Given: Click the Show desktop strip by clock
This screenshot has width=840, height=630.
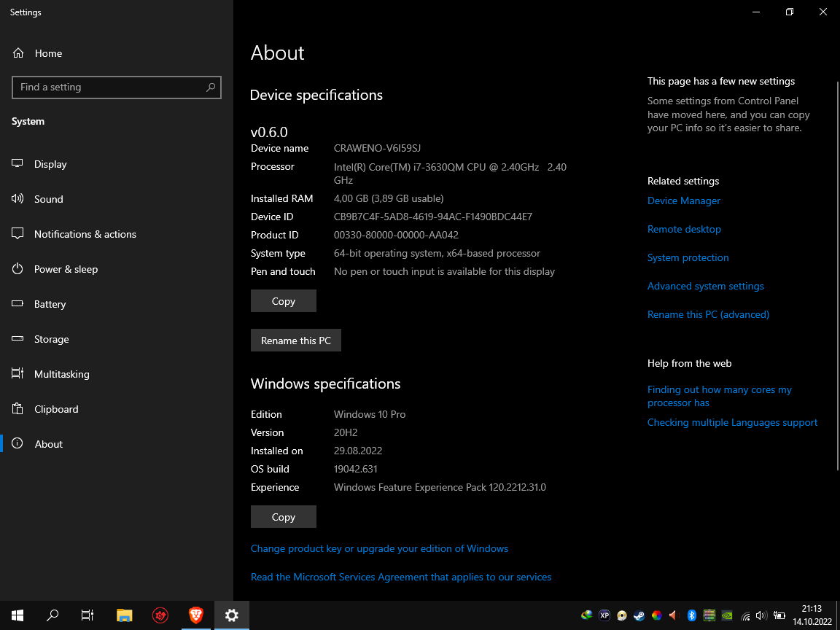Looking at the screenshot, I should point(838,615).
